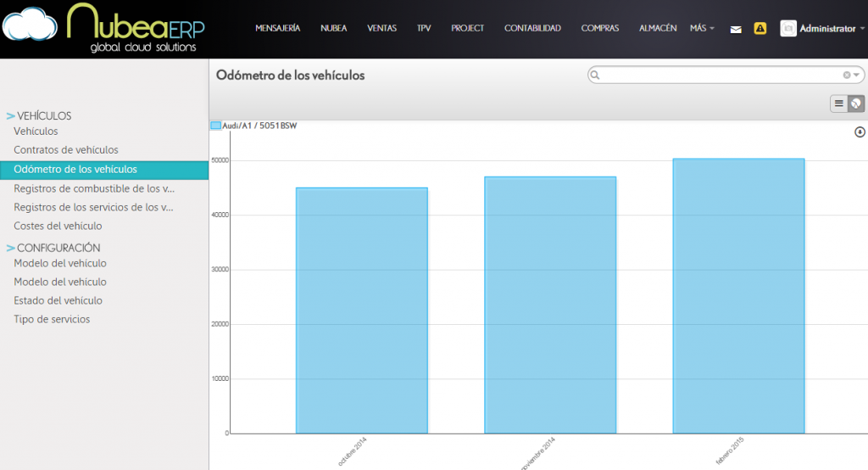
Task: Click the octubre 2014 axis label
Action: [352, 451]
